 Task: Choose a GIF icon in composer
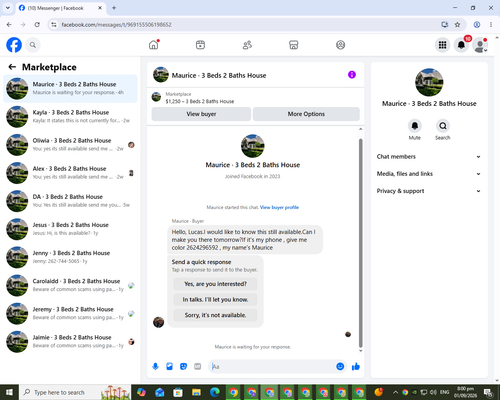198,367
